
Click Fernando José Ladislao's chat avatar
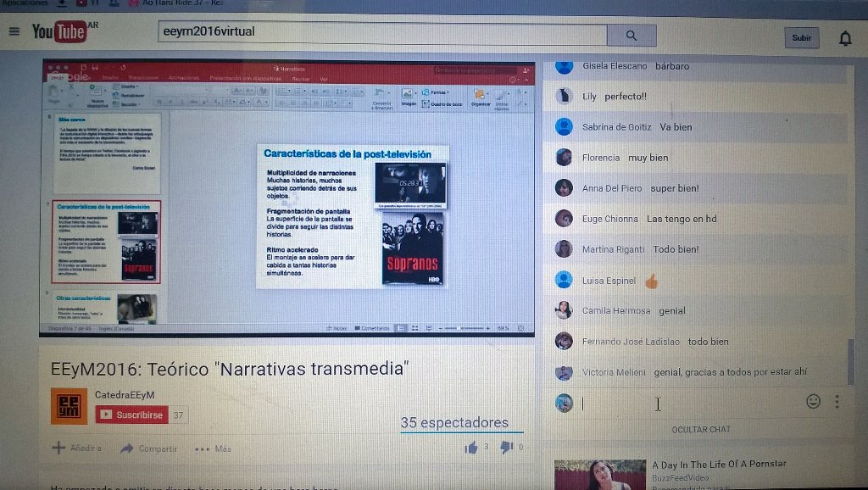(564, 341)
